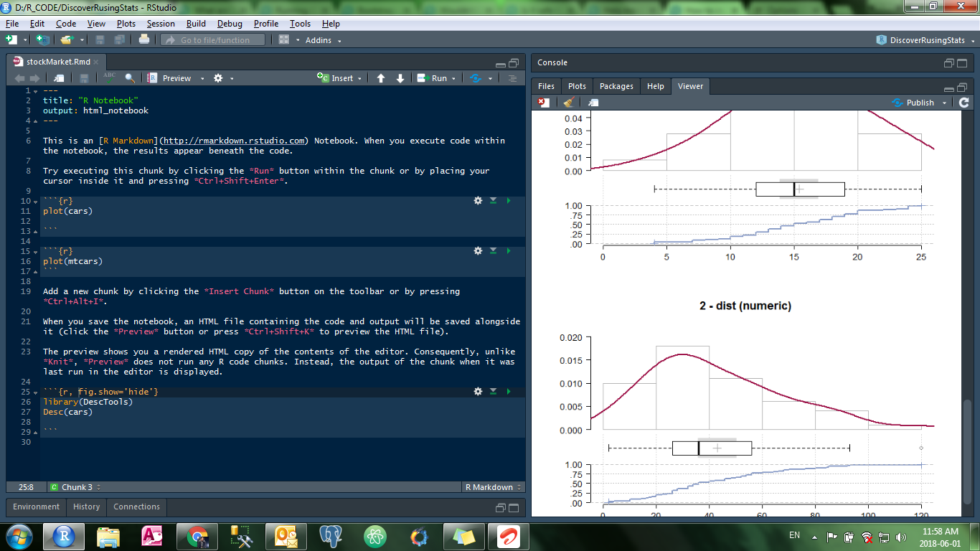The image size is (980, 551).
Task: Open the Environment tab
Action: coord(36,507)
